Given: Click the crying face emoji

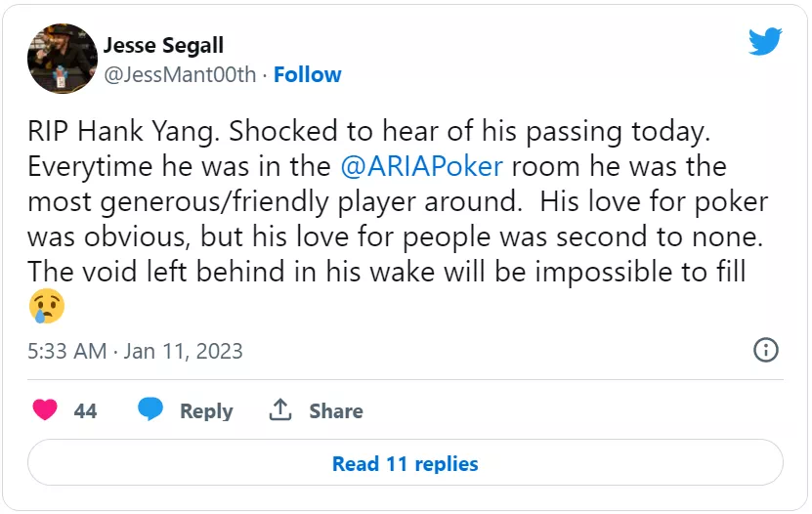Looking at the screenshot, I should point(46,306).
